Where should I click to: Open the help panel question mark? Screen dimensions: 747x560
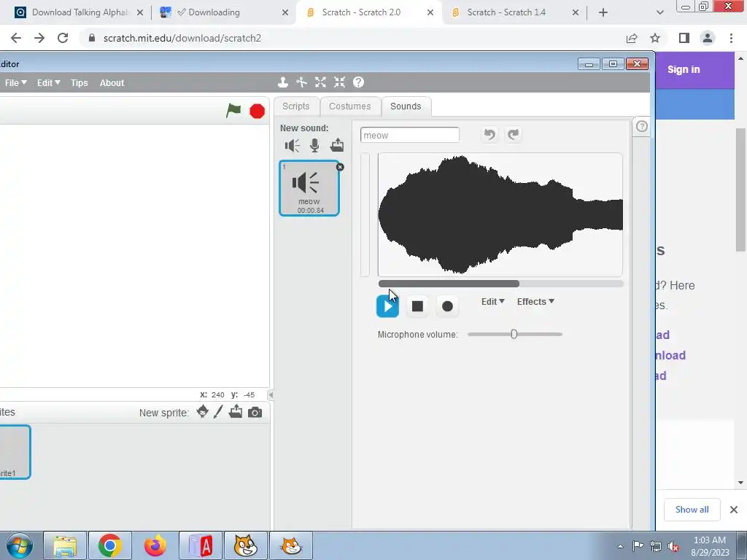(x=642, y=126)
